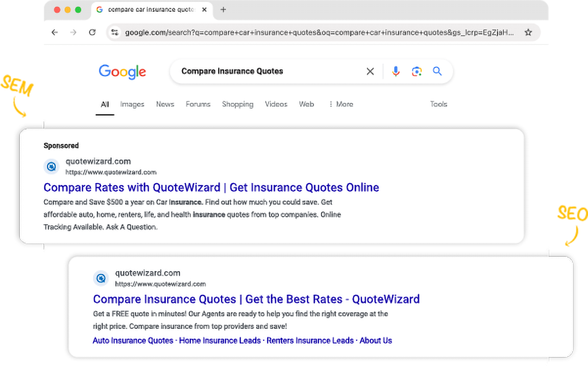Close the browser window with red button
The width and height of the screenshot is (588, 371).
tap(57, 10)
